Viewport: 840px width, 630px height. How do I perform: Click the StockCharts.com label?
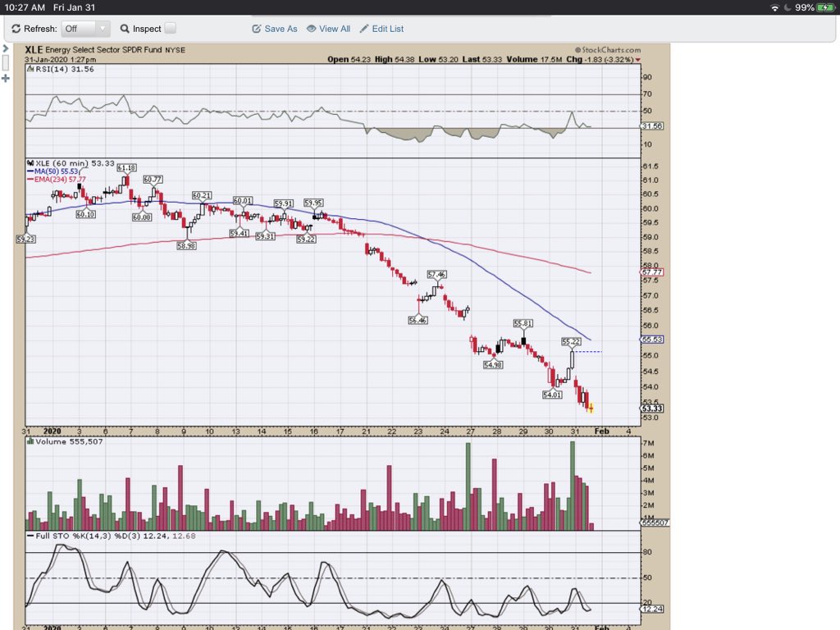click(x=608, y=50)
